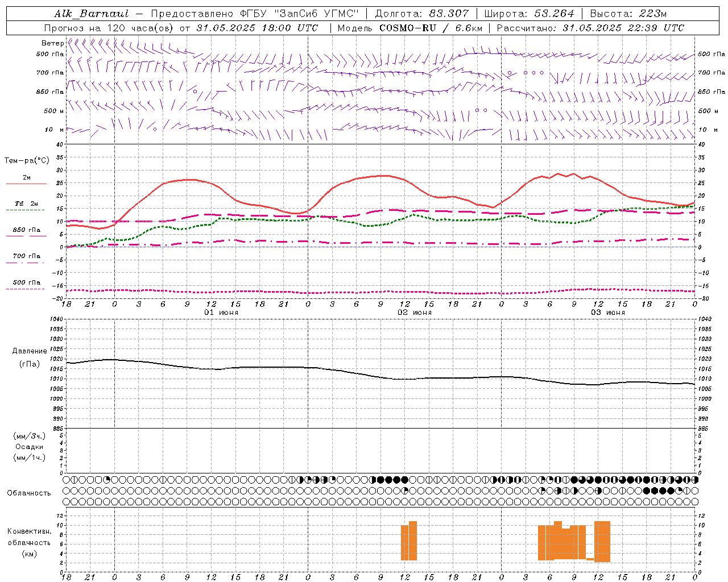Screen dimensions: 728x582
Task: Select the Прогноз на 120 часа(ов) text
Action: (x=110, y=28)
